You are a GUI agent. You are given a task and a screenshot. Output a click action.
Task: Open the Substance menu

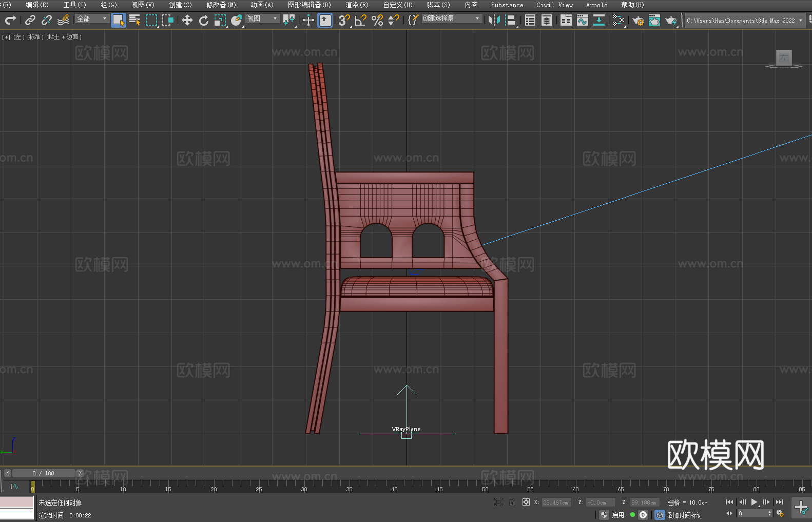pos(507,5)
